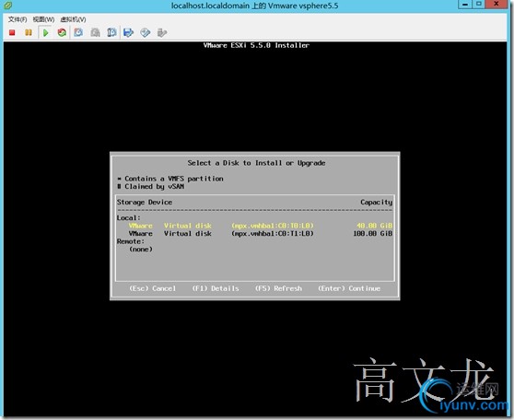
Task: Click the green Power On play icon
Action: click(x=45, y=32)
